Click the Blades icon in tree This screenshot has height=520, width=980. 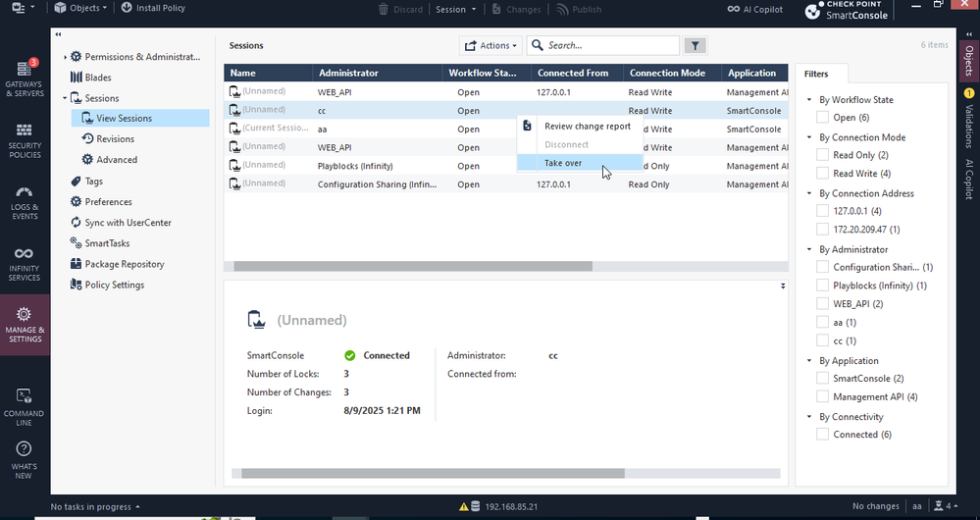(x=77, y=77)
